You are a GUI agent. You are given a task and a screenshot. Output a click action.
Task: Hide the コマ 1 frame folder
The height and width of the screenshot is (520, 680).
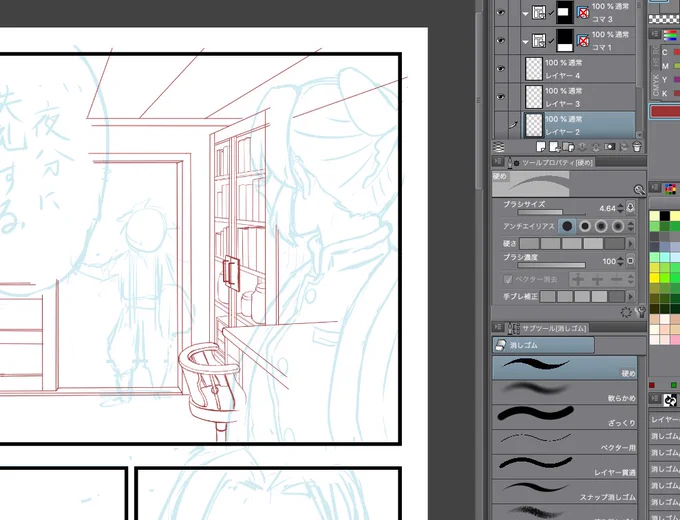[x=501, y=40]
